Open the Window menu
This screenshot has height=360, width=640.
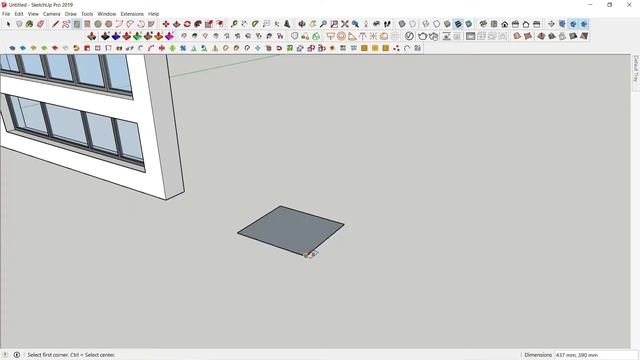(x=107, y=14)
